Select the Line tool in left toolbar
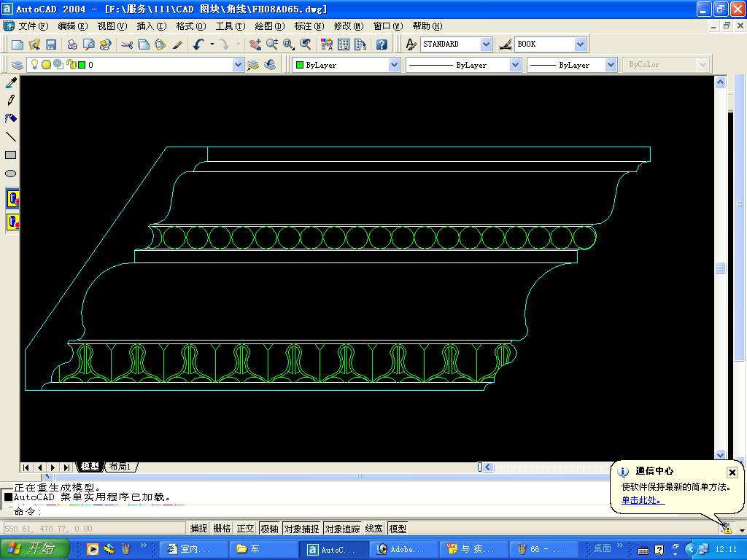The width and height of the screenshot is (747, 560). pyautogui.click(x=11, y=136)
